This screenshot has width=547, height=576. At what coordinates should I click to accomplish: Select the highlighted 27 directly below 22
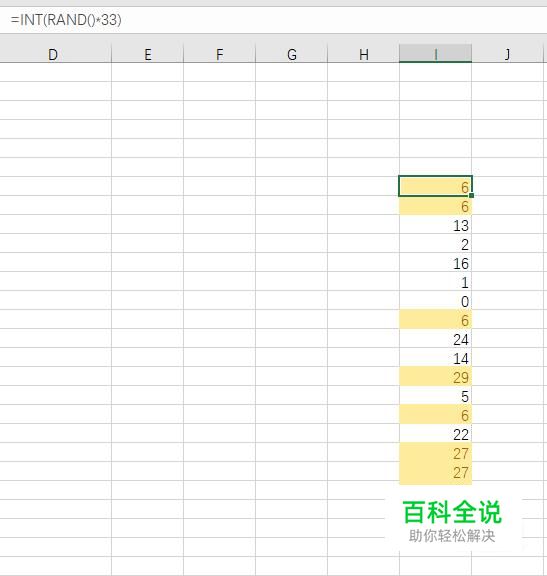[x=435, y=453]
